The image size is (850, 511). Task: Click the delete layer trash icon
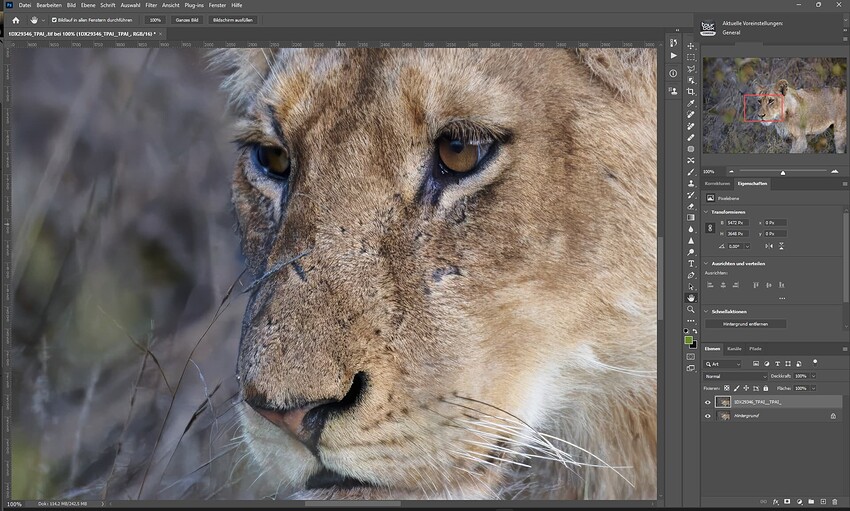(834, 502)
